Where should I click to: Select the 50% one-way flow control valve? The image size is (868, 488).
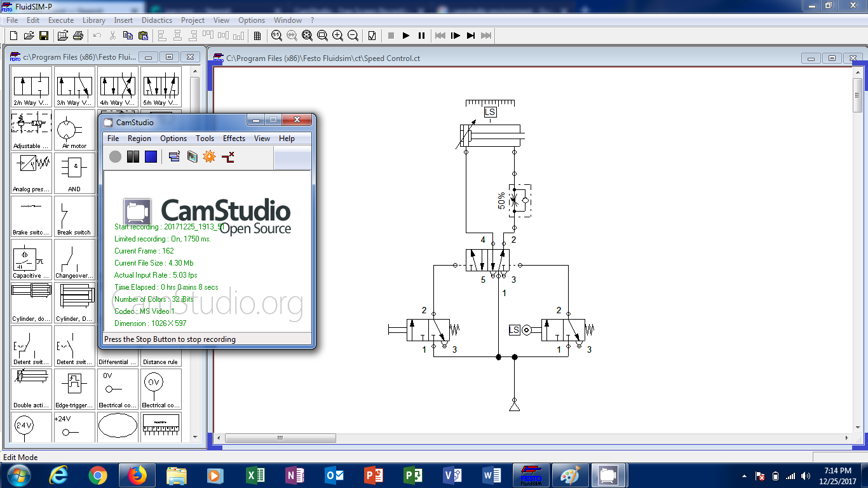(521, 201)
